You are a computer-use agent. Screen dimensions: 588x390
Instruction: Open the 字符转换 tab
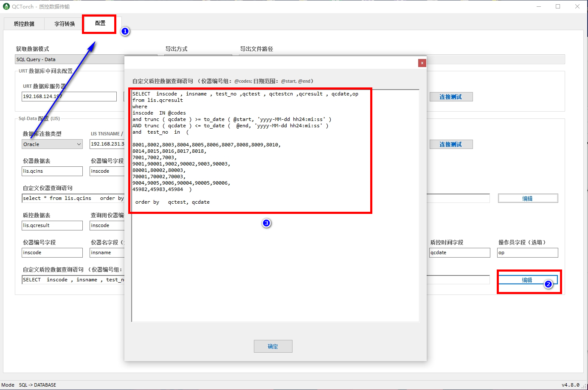click(x=65, y=24)
